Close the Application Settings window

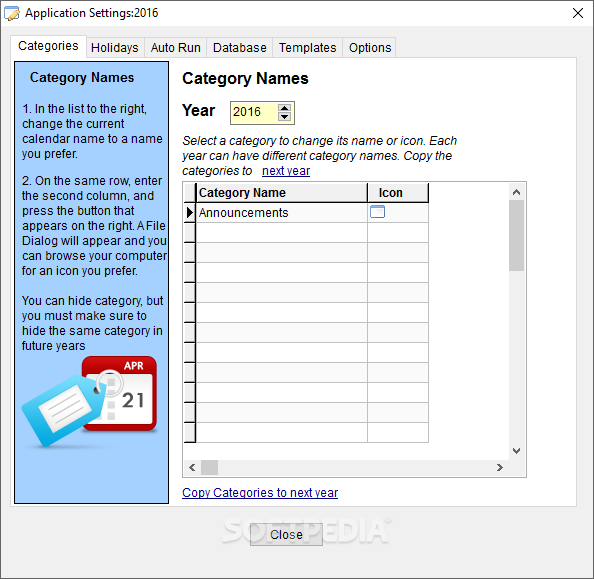click(x=578, y=13)
